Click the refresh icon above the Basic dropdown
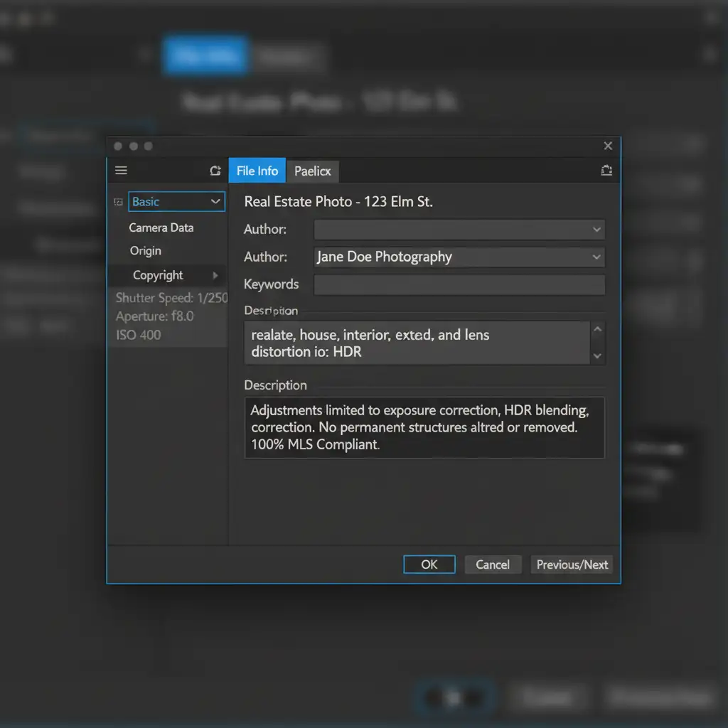Screen dimensions: 728x728 [x=215, y=171]
